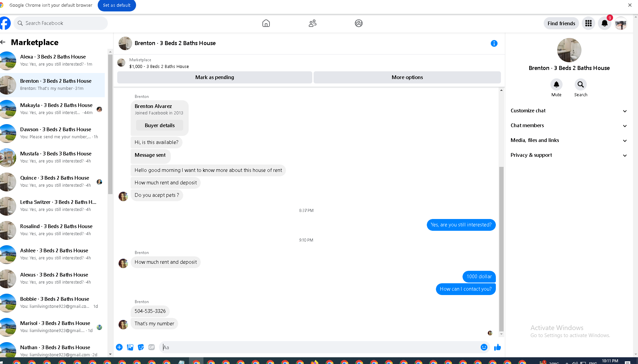This screenshot has width=638, height=364.
Task: Click the Find friends button
Action: coord(561,23)
